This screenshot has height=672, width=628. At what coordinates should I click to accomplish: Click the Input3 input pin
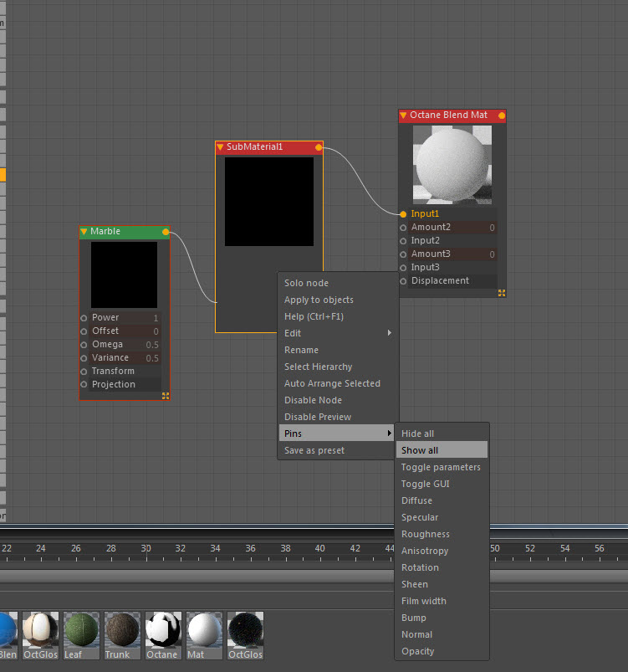[x=403, y=268]
